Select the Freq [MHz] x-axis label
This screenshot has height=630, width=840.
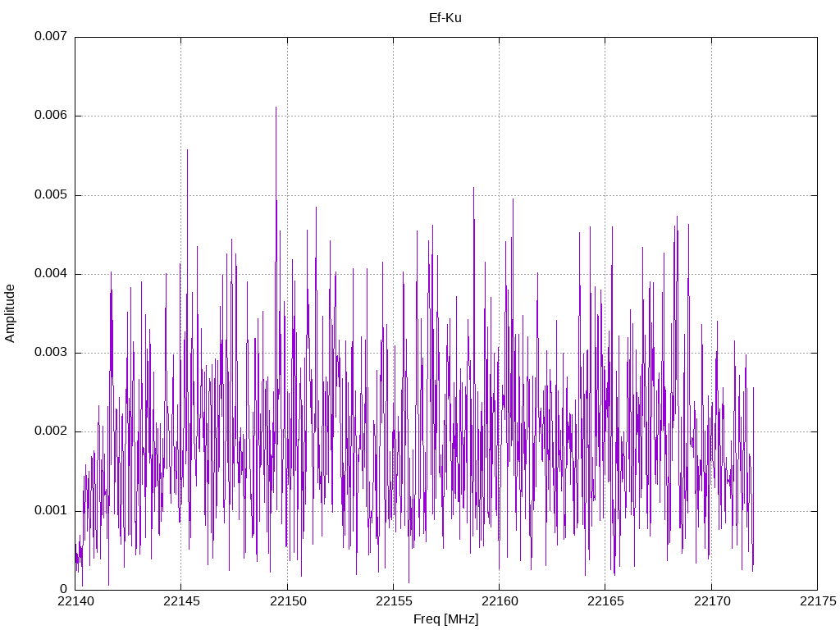tap(445, 619)
